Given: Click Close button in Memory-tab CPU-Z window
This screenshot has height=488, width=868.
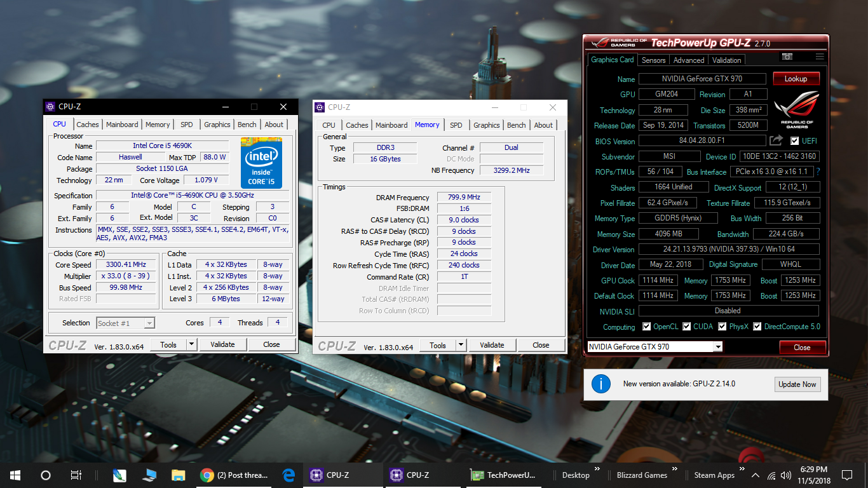Looking at the screenshot, I should coord(541,345).
